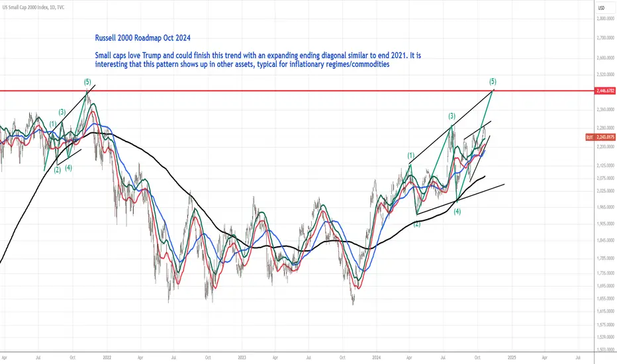Click the 1,905.0000 price axis label
This screenshot has width=617, height=364.
[x=605, y=224]
